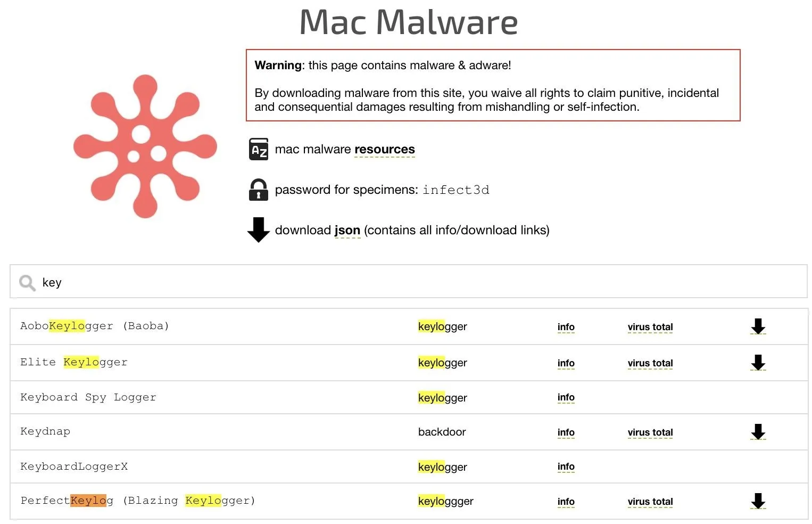Open info link for Keydnap
The image size is (812, 524).
566,432
